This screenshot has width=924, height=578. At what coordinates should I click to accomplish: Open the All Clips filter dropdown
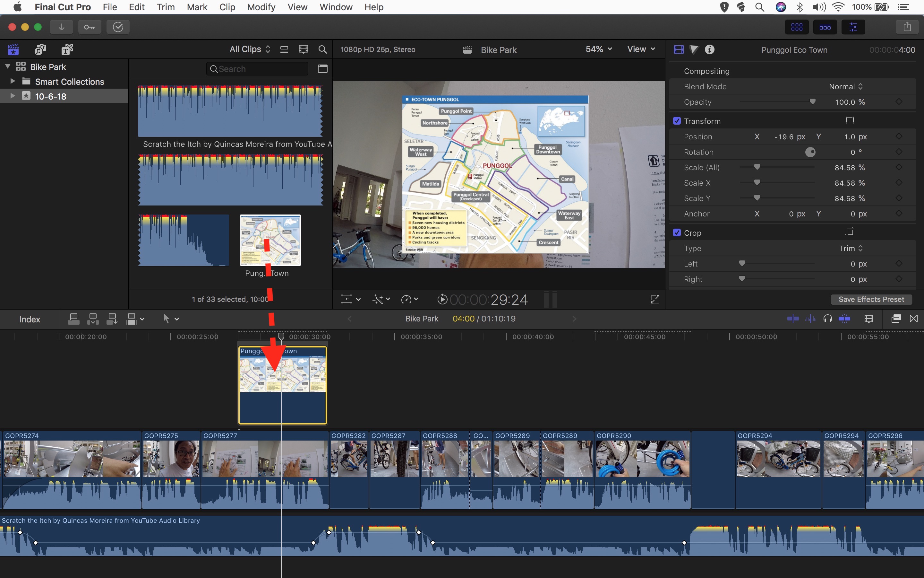point(250,49)
